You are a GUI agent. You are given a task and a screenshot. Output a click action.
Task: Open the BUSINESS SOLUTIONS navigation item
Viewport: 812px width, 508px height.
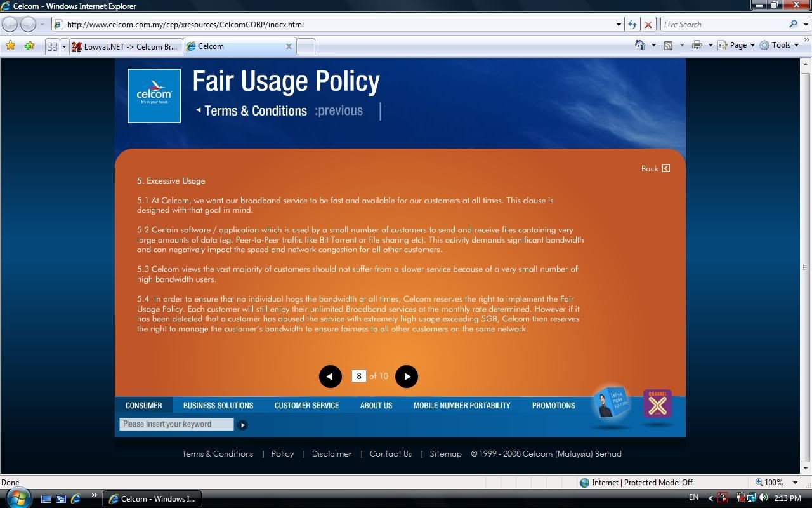[x=218, y=405]
